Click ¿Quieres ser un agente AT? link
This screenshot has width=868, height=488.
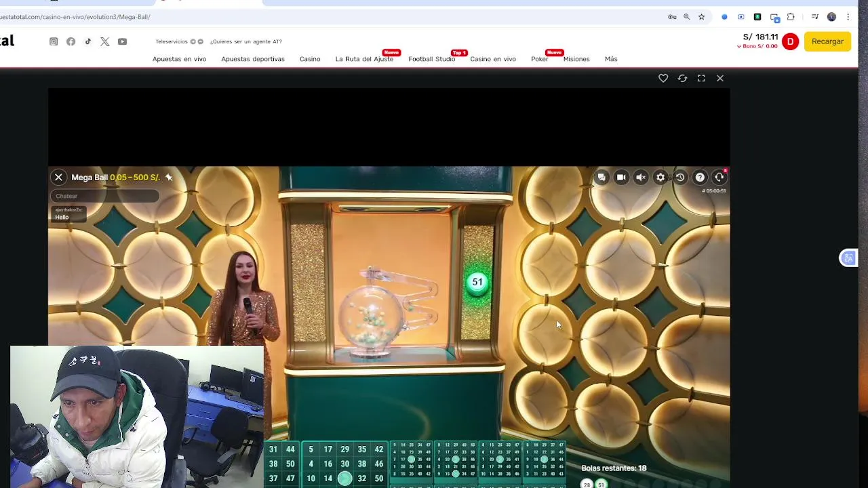pos(245,41)
